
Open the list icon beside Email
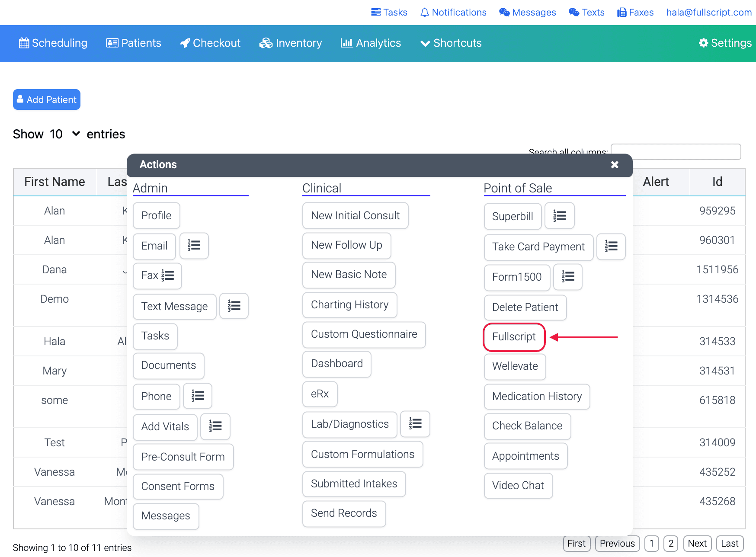tap(194, 246)
